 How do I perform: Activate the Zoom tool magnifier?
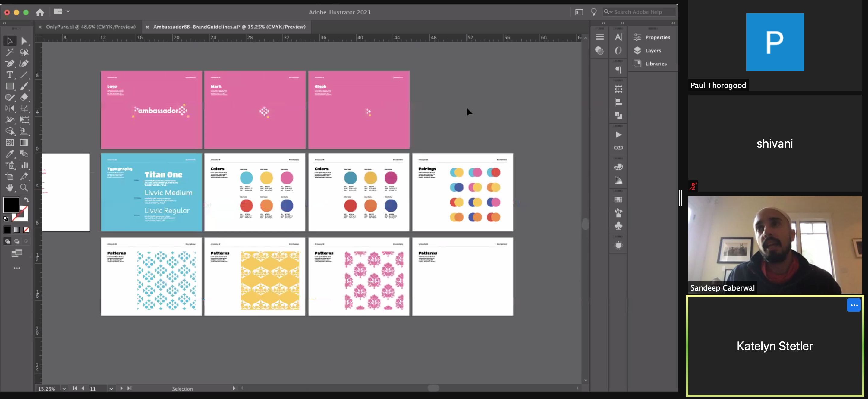click(24, 188)
